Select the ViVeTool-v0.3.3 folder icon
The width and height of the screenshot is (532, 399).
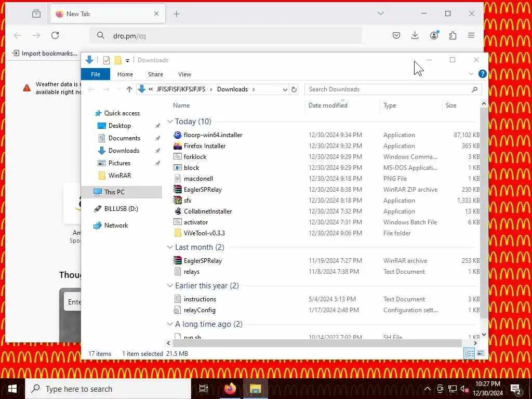[178, 233]
